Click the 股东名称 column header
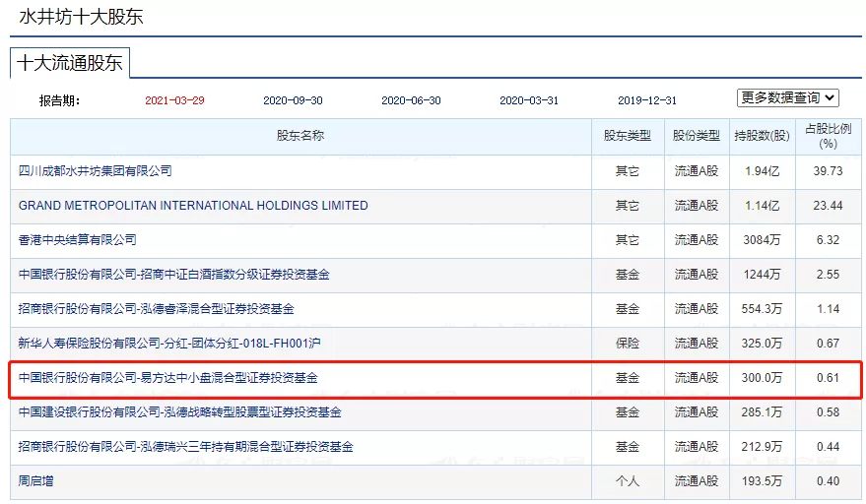The image size is (866, 504). coord(300,136)
